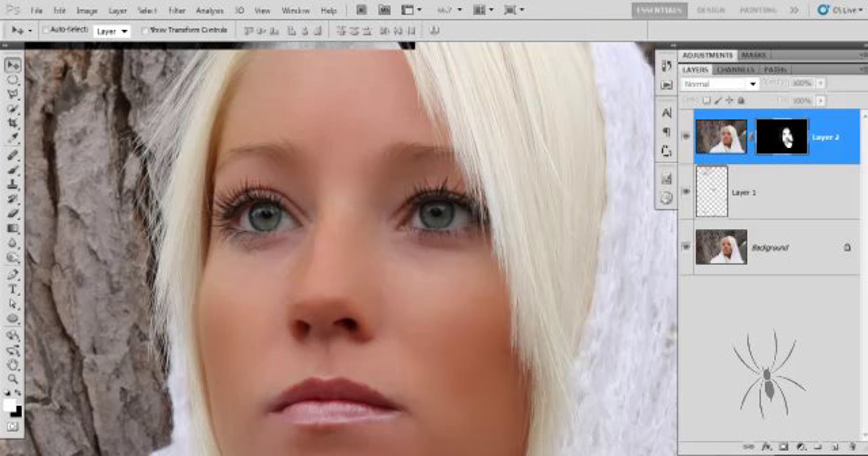Select the Eraser tool
Image resolution: width=868 pixels, height=456 pixels.
[x=13, y=213]
